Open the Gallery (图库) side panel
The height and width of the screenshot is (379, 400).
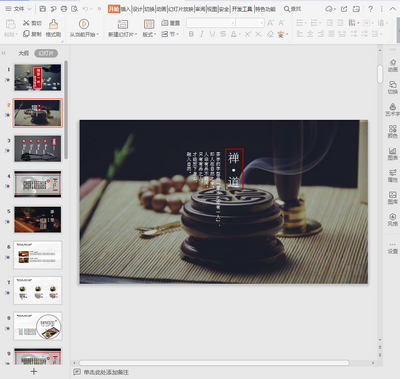(x=393, y=197)
